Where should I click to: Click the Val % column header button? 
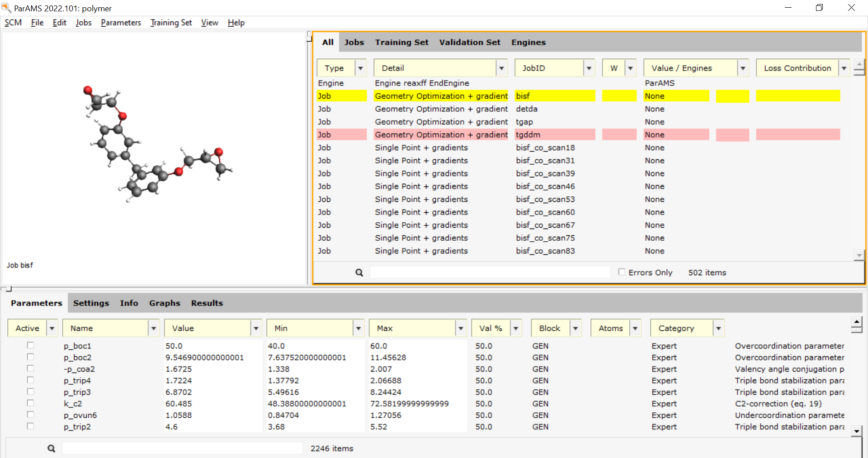(491, 328)
